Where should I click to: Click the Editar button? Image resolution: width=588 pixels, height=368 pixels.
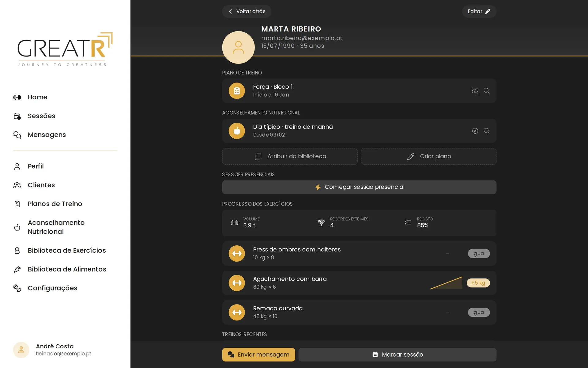tap(479, 11)
